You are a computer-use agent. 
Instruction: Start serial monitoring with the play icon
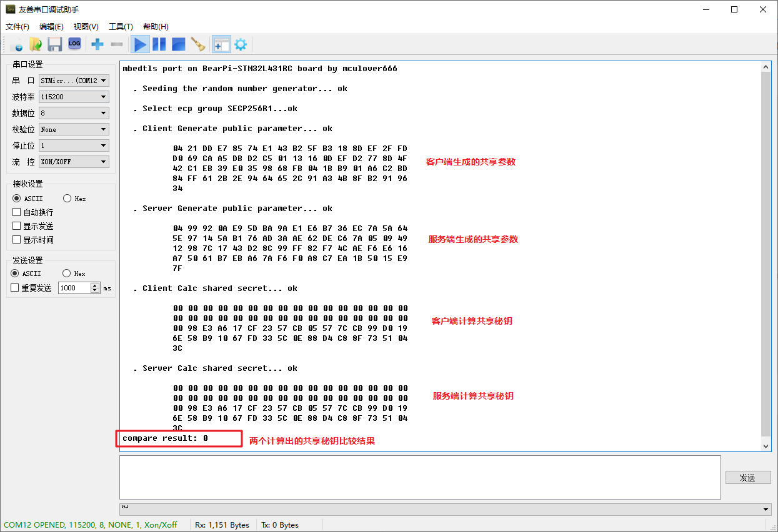(x=140, y=44)
